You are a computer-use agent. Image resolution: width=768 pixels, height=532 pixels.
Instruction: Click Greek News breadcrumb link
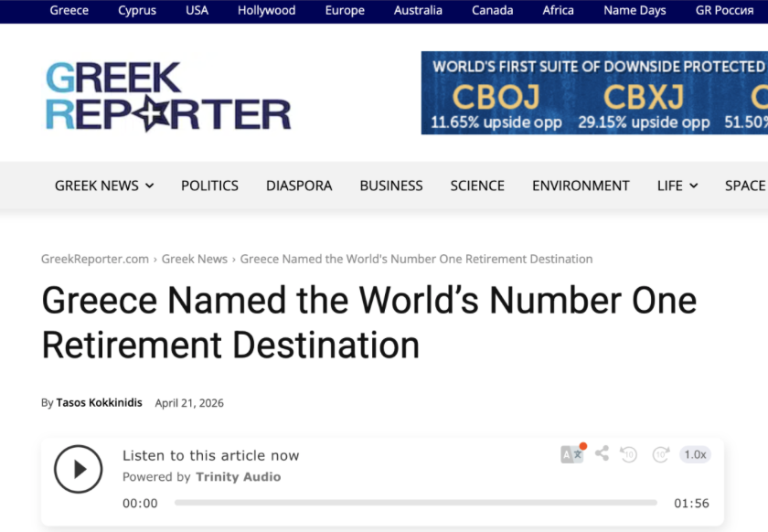tap(195, 260)
